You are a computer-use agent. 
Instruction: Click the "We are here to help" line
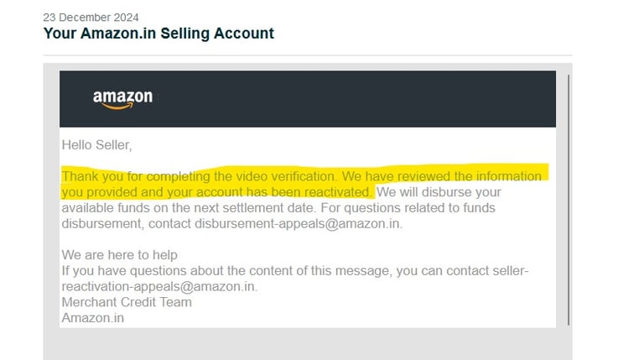(x=119, y=255)
